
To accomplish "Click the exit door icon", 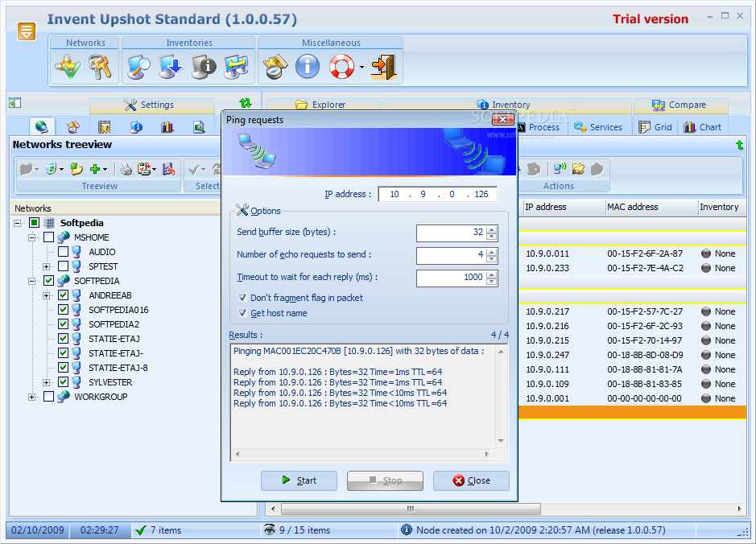I will [x=384, y=67].
